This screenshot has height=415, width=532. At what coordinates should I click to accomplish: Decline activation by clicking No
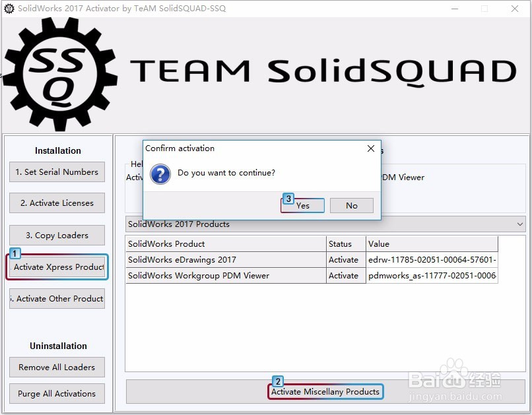coord(352,205)
